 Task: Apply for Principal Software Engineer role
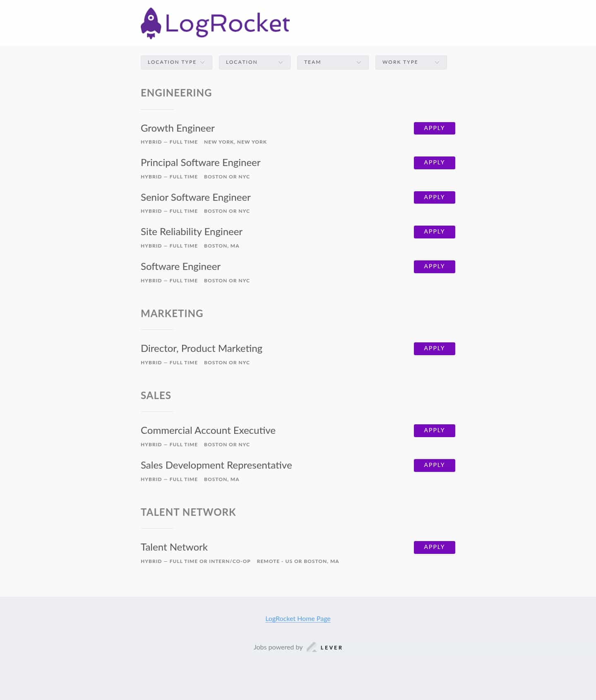click(434, 163)
